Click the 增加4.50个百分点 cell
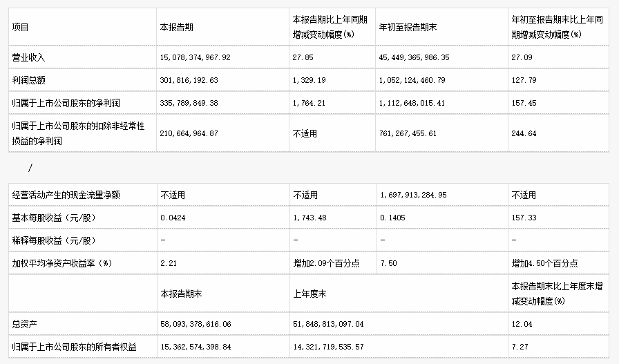This screenshot has height=364, width=619. point(544,263)
